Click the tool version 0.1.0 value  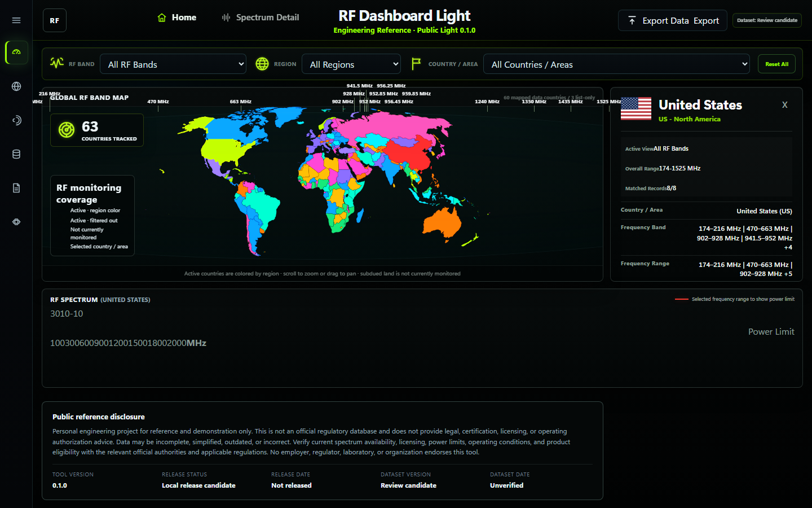(60, 485)
